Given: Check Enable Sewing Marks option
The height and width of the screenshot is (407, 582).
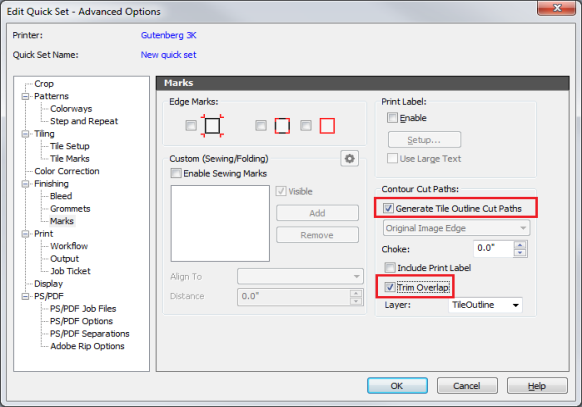Looking at the screenshot, I should 176,173.
